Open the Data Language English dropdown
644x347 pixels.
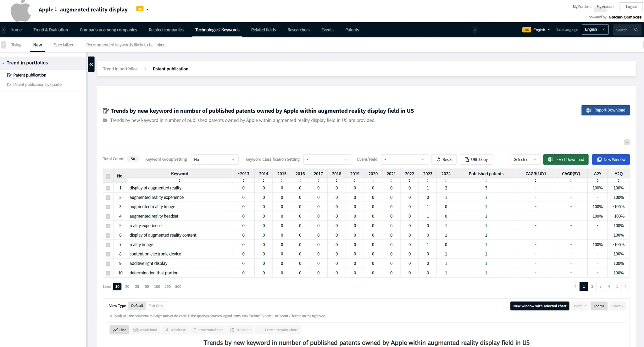point(595,30)
